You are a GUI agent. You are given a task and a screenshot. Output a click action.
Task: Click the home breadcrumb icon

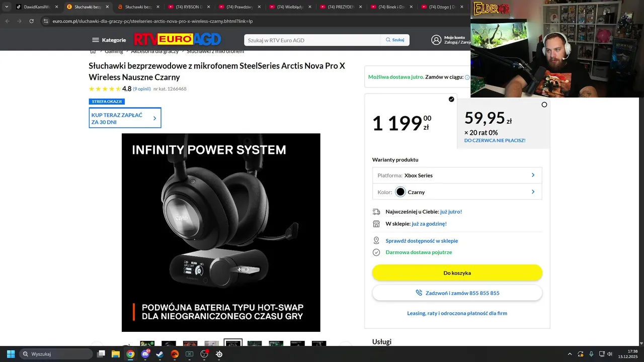[93, 51]
